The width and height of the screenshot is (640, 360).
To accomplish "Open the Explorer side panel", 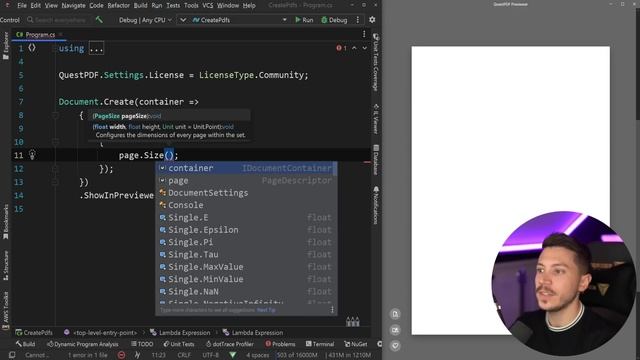I will tap(5, 46).
